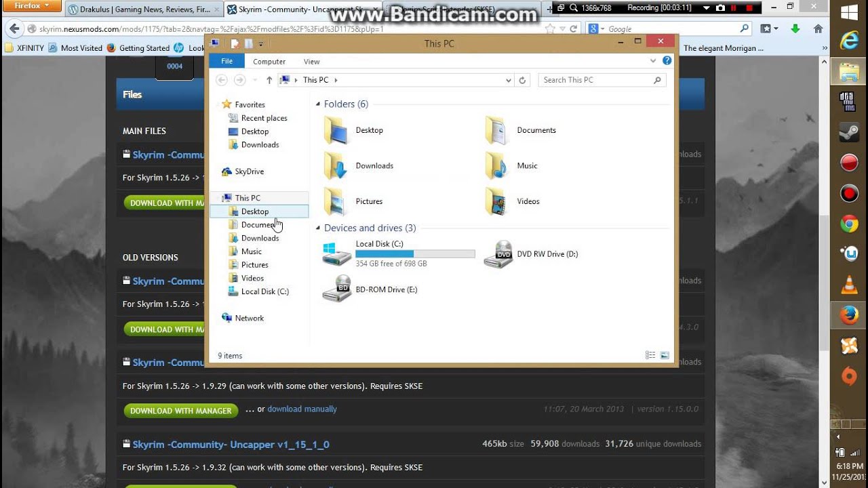This screenshot has width=868, height=488.
Task: Bookmark page with Firefox star icon
Action: pos(550,28)
